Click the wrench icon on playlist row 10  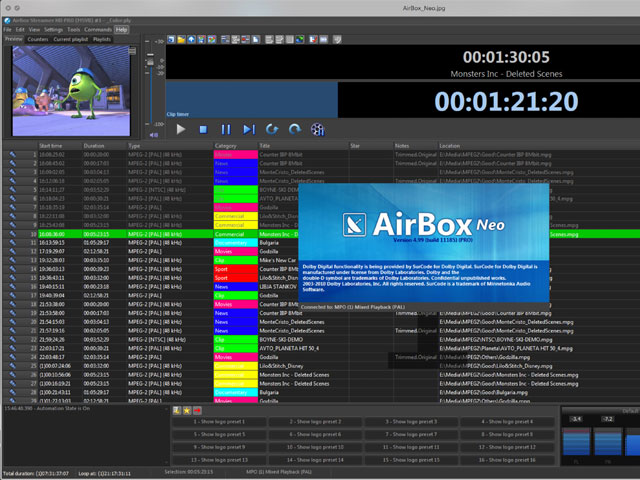coord(13,234)
